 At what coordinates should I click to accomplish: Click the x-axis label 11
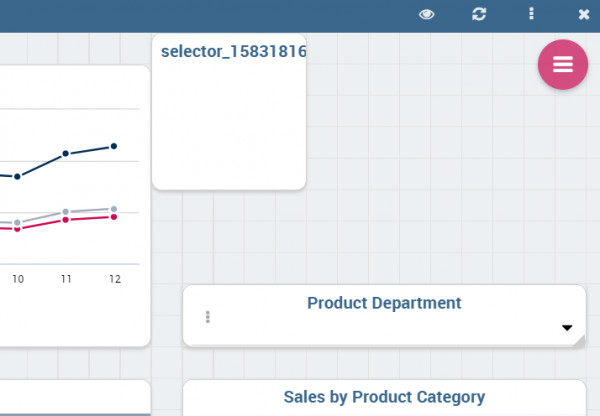point(66,279)
